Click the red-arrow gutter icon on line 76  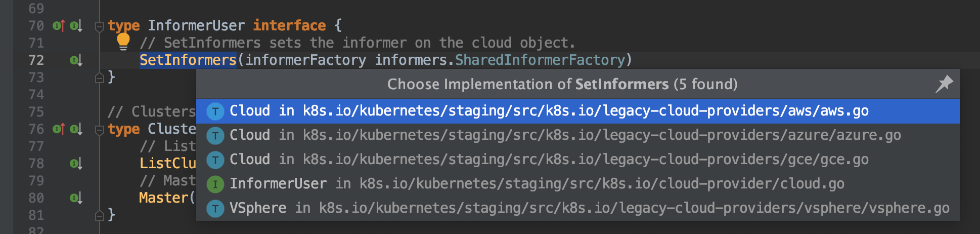click(x=59, y=129)
